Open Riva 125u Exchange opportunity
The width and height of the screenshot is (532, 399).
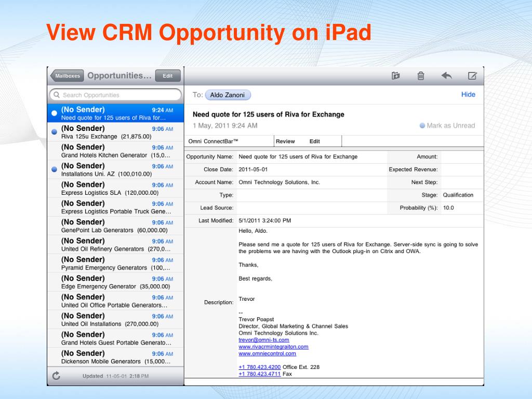coord(115,132)
